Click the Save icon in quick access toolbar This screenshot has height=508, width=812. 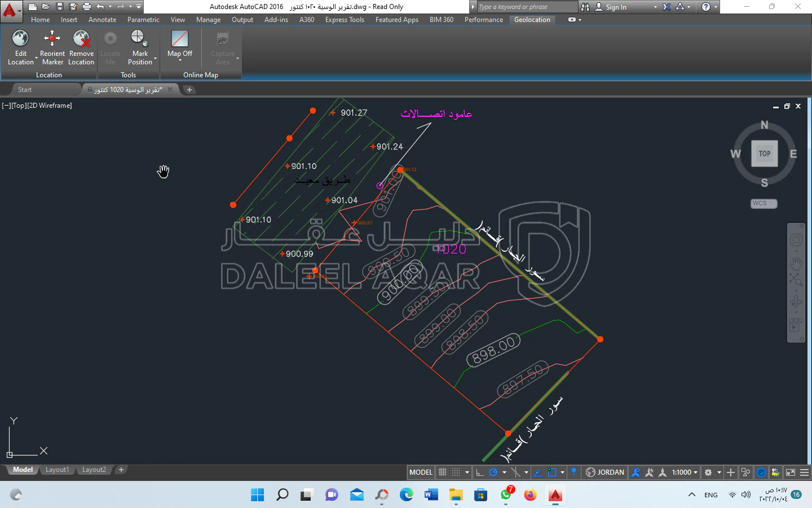click(x=60, y=7)
